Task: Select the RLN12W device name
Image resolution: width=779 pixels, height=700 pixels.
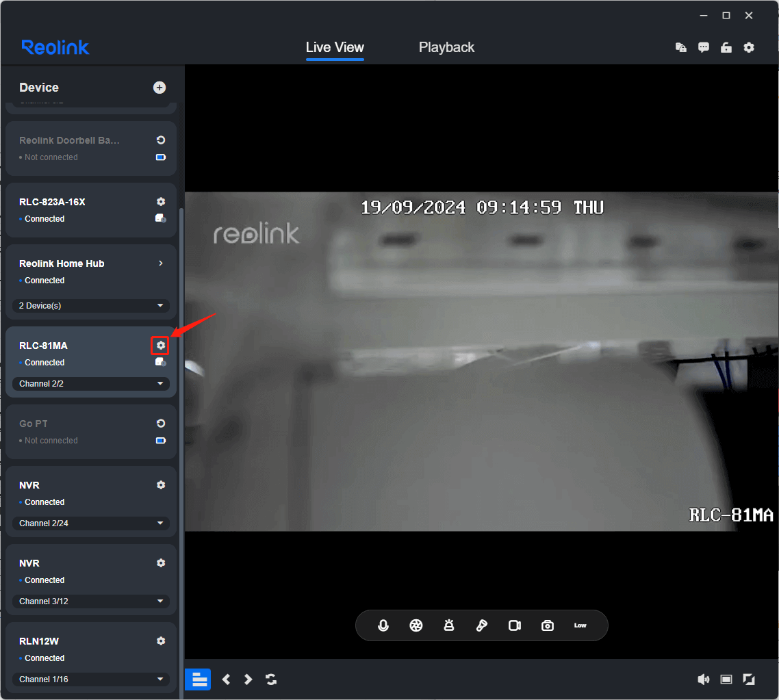Action: (39, 641)
